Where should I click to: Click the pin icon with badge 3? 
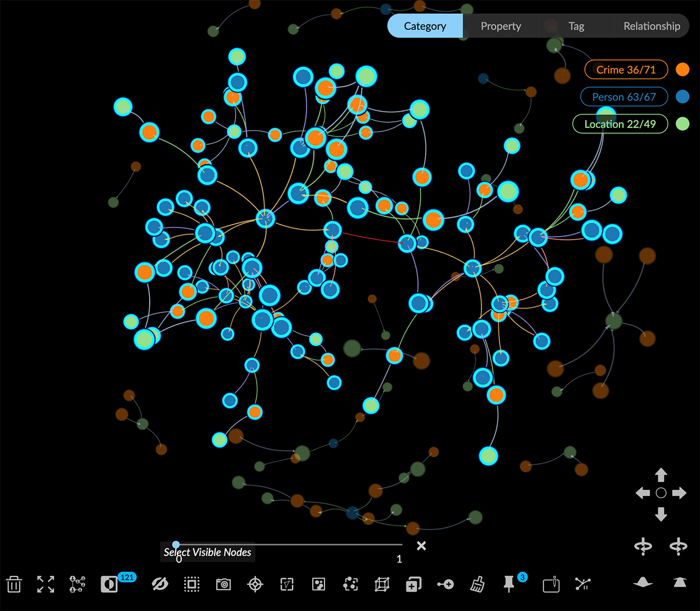(509, 584)
